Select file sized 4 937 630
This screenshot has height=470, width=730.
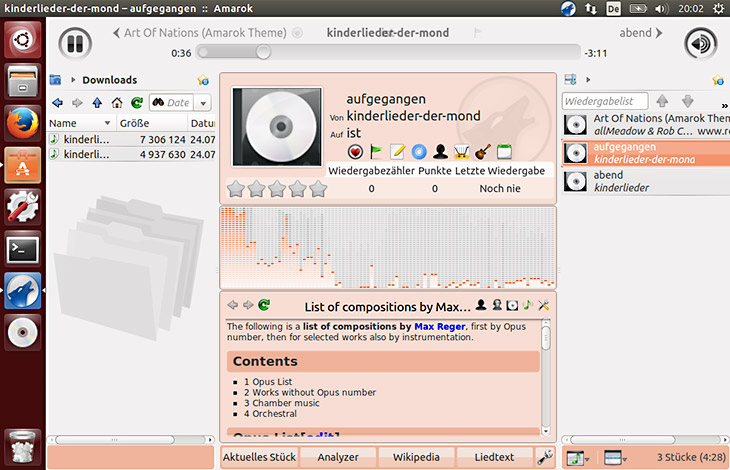point(132,154)
